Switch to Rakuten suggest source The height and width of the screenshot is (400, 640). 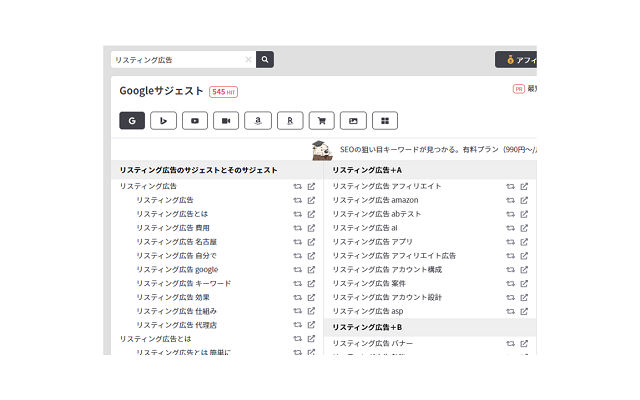click(290, 121)
